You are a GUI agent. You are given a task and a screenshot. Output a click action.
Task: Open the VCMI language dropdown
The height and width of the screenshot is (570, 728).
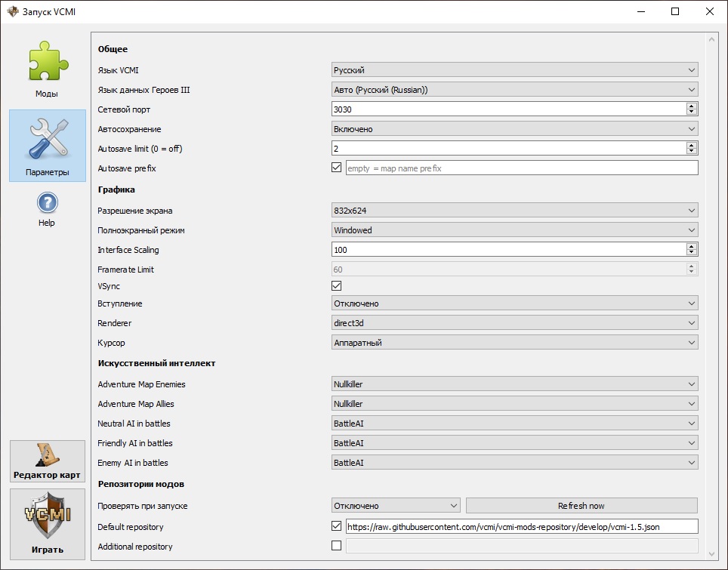coord(514,70)
